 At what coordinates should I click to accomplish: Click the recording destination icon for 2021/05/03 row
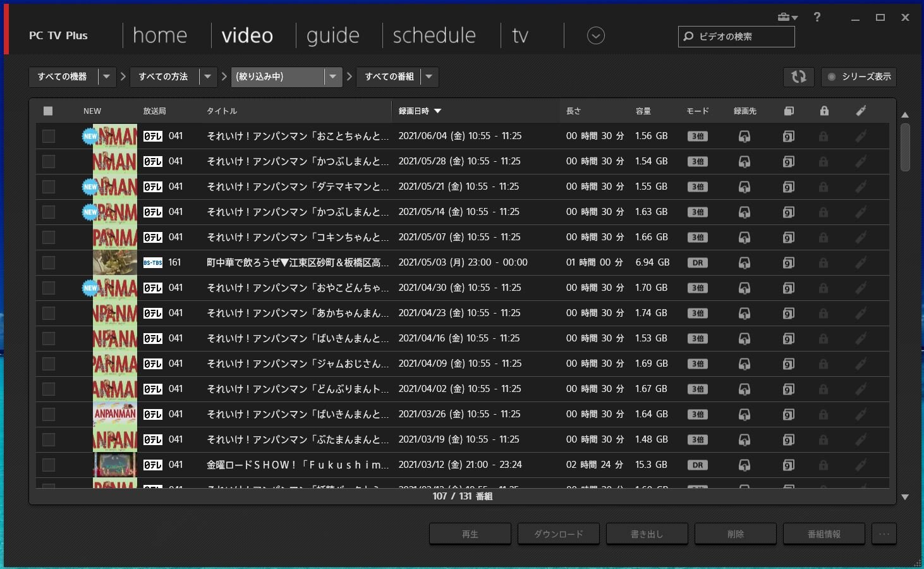(x=745, y=263)
